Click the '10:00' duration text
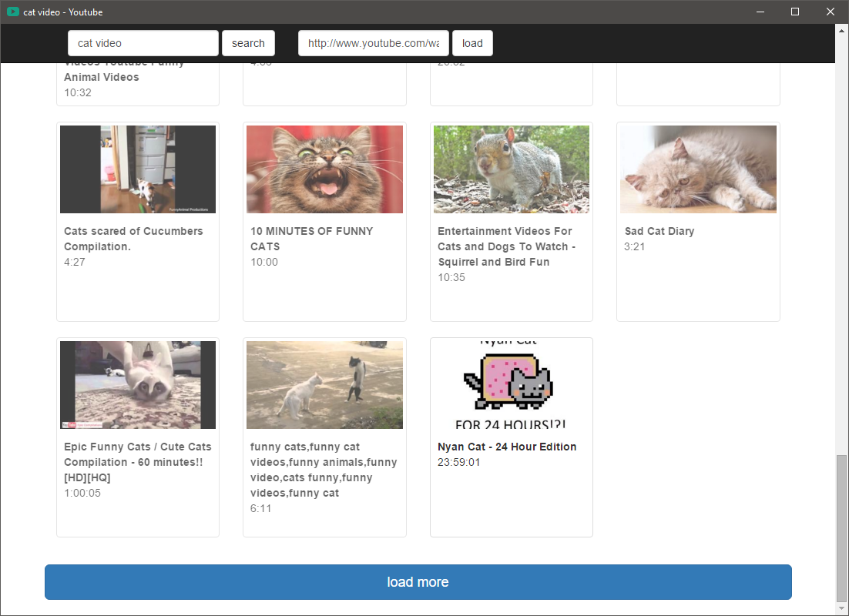849x616 pixels. tap(263, 262)
